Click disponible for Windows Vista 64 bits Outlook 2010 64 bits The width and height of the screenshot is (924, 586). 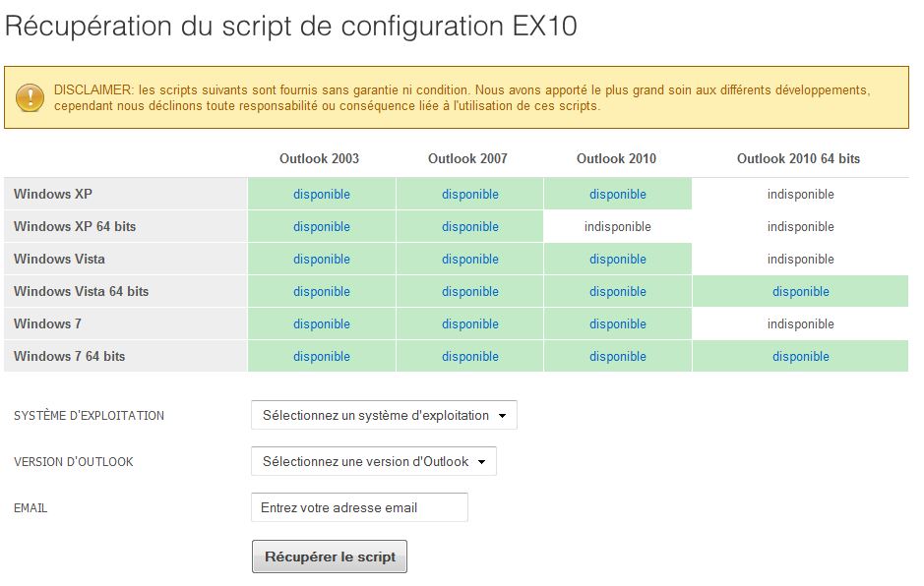pos(801,291)
